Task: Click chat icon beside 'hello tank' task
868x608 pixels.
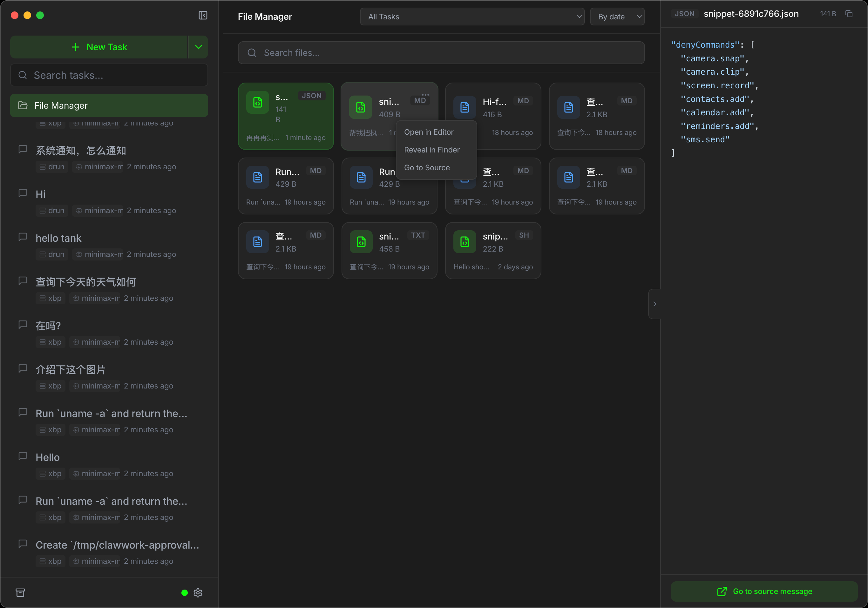Action: pyautogui.click(x=23, y=237)
